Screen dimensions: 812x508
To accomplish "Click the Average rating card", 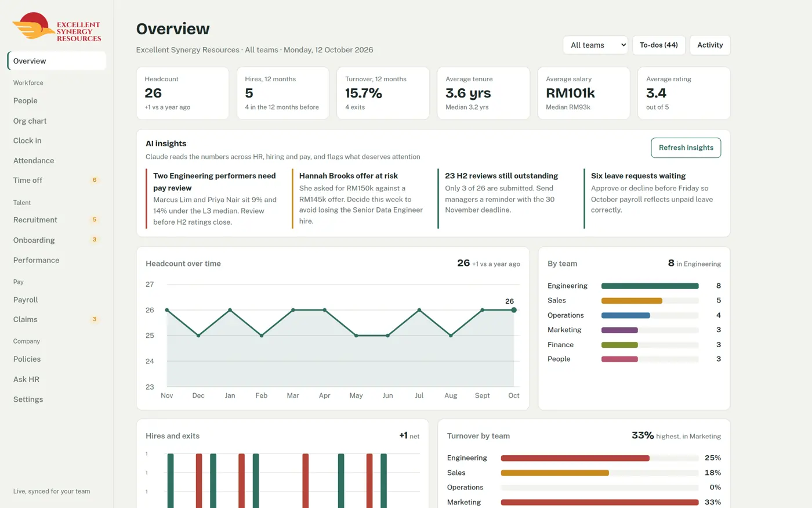I will (684, 93).
